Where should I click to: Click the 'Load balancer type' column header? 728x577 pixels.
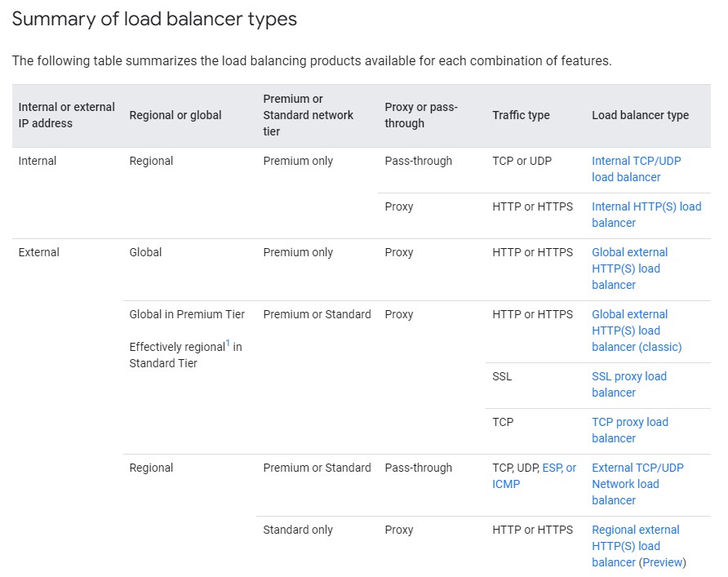(x=640, y=115)
